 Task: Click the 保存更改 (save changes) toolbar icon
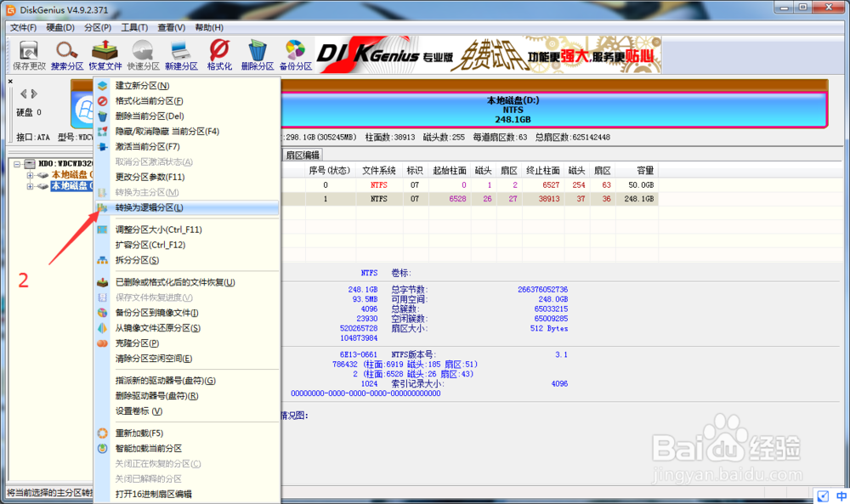tap(27, 53)
